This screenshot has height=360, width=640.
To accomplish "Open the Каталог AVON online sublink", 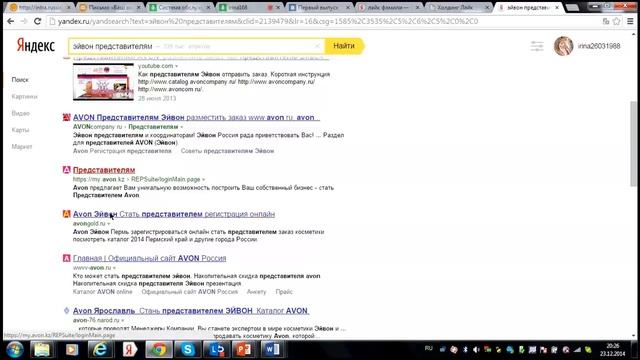I will 102,292.
